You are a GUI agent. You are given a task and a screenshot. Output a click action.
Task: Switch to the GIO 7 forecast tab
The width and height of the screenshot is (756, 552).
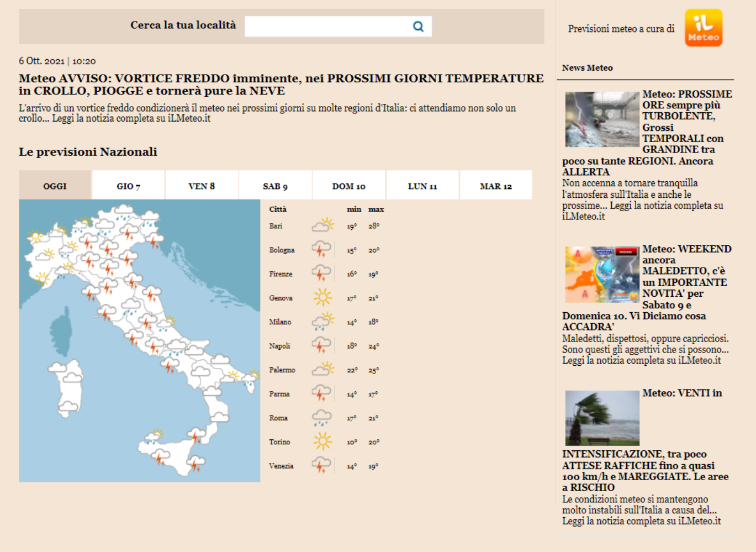click(128, 186)
